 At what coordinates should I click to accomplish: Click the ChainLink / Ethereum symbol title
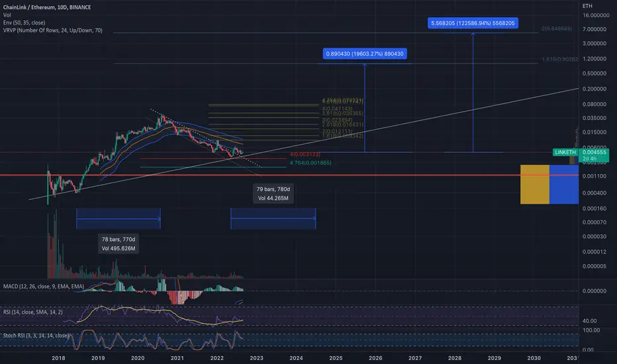tap(47, 7)
